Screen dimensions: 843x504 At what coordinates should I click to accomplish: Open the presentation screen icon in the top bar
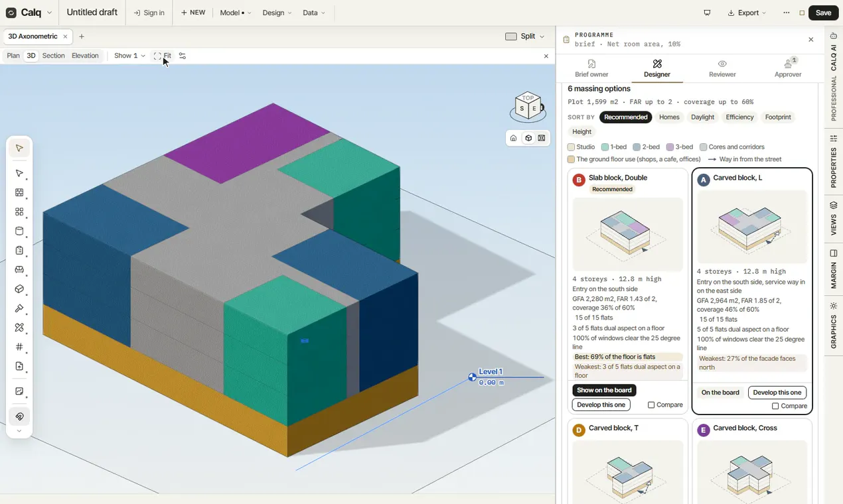[707, 13]
